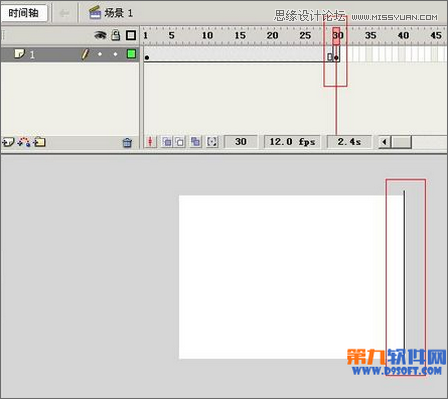This screenshot has height=399, width=448.
Task: Toggle edit multiple frames
Action: click(196, 142)
